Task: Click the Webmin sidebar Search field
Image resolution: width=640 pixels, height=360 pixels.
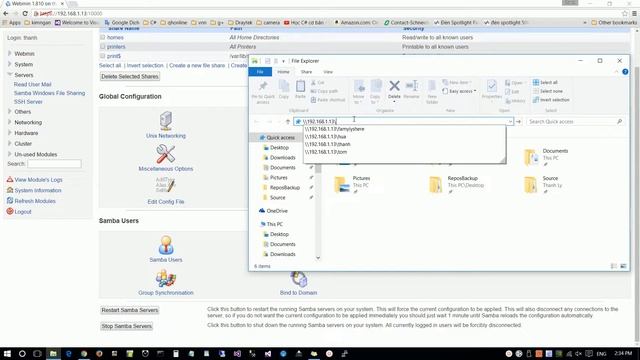Action: pyautogui.click(x=54, y=164)
